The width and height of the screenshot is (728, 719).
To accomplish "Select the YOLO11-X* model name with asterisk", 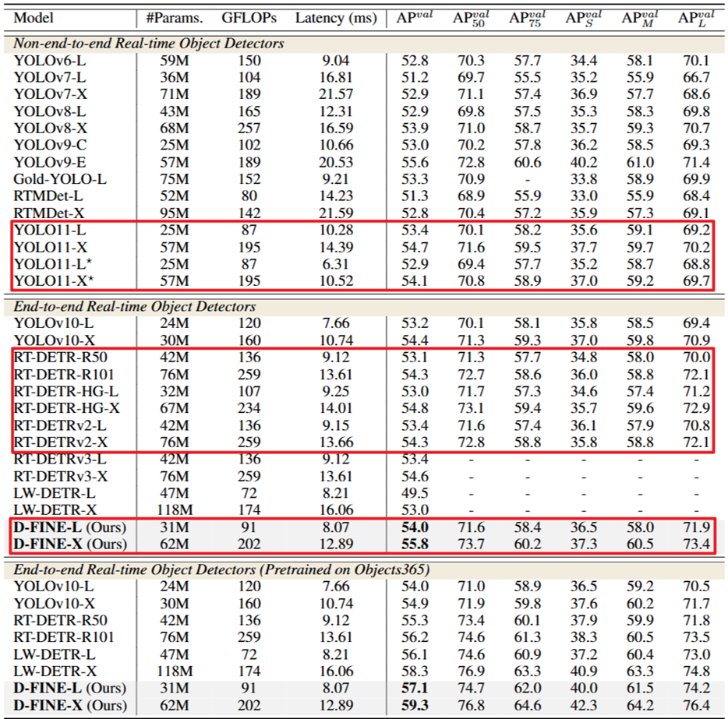I will 54,280.
